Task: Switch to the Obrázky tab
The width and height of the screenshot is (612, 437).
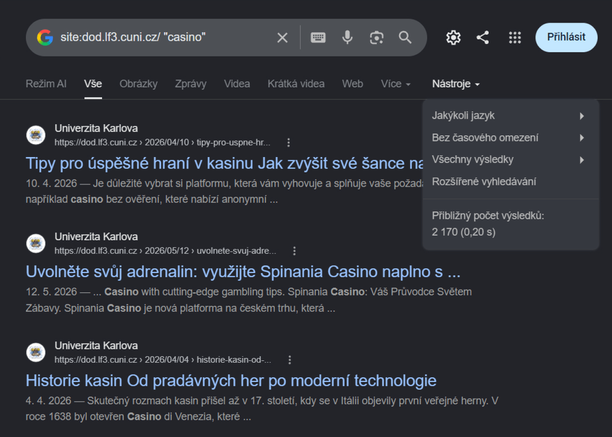Action: (x=139, y=84)
